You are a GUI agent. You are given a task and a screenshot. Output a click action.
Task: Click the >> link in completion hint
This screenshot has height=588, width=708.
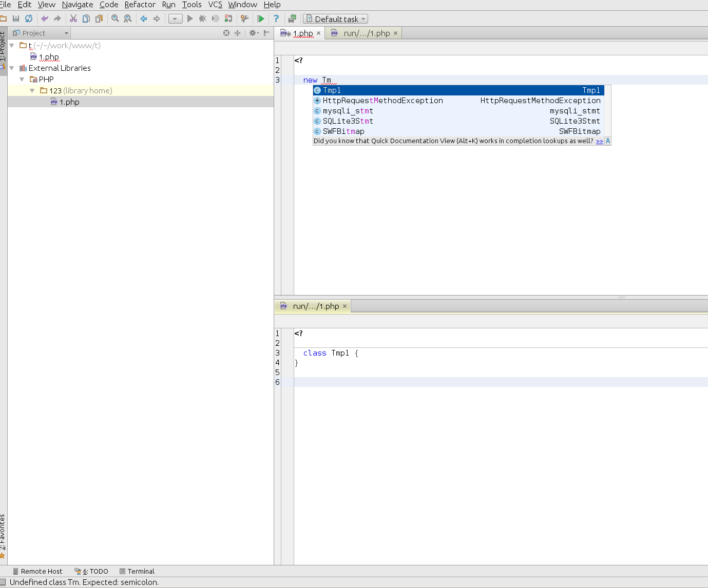pos(599,141)
